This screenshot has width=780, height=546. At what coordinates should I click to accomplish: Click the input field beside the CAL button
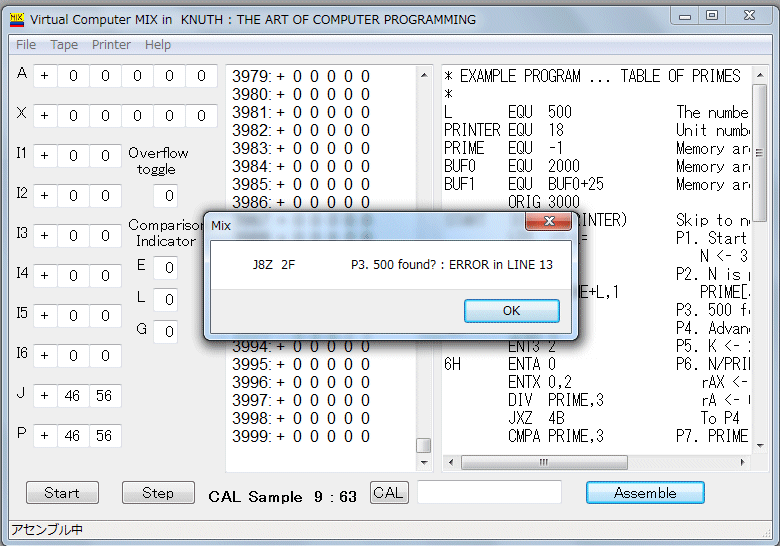(x=489, y=492)
